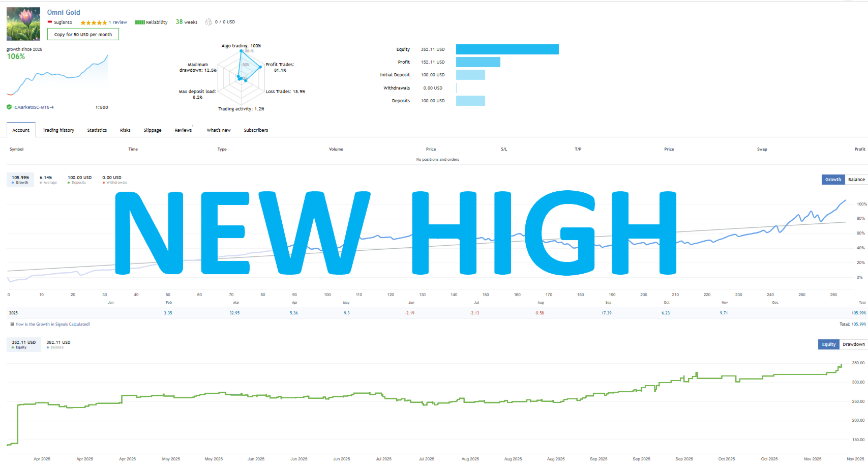Click the Swap column header

coord(762,149)
